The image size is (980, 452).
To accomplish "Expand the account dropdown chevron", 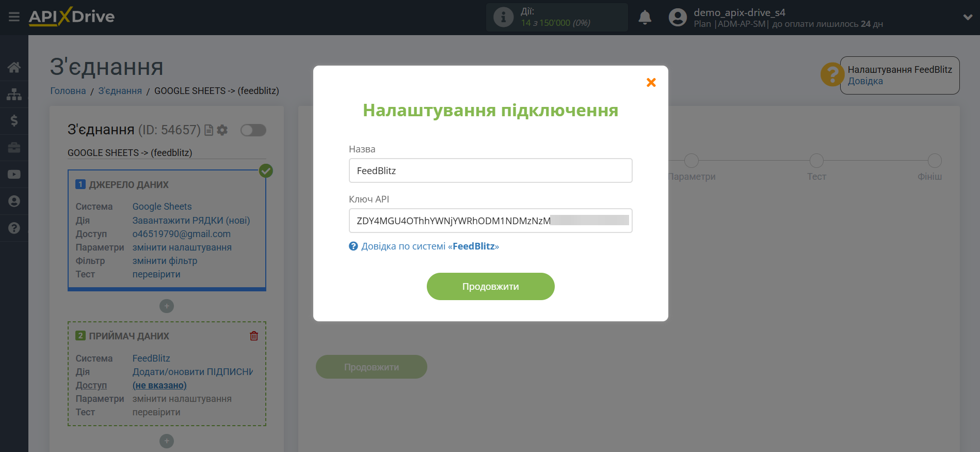I will (x=968, y=17).
